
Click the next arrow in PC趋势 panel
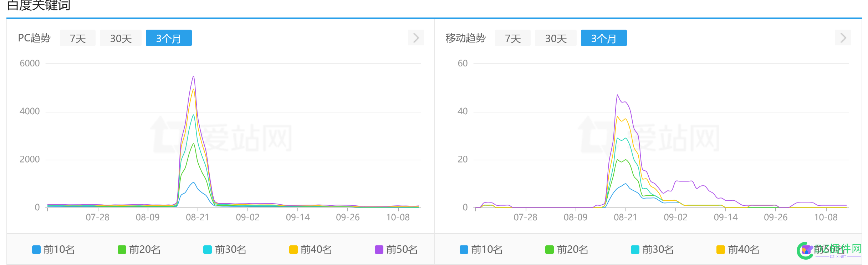coord(416,38)
